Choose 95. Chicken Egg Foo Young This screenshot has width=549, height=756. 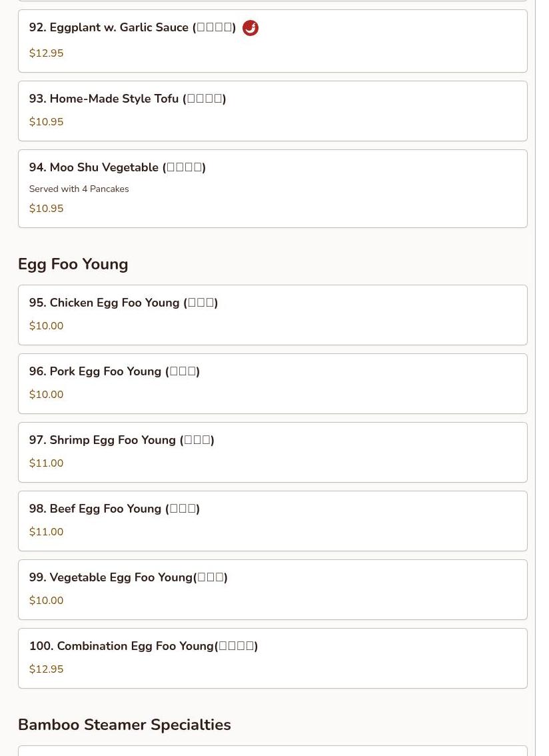click(273, 315)
